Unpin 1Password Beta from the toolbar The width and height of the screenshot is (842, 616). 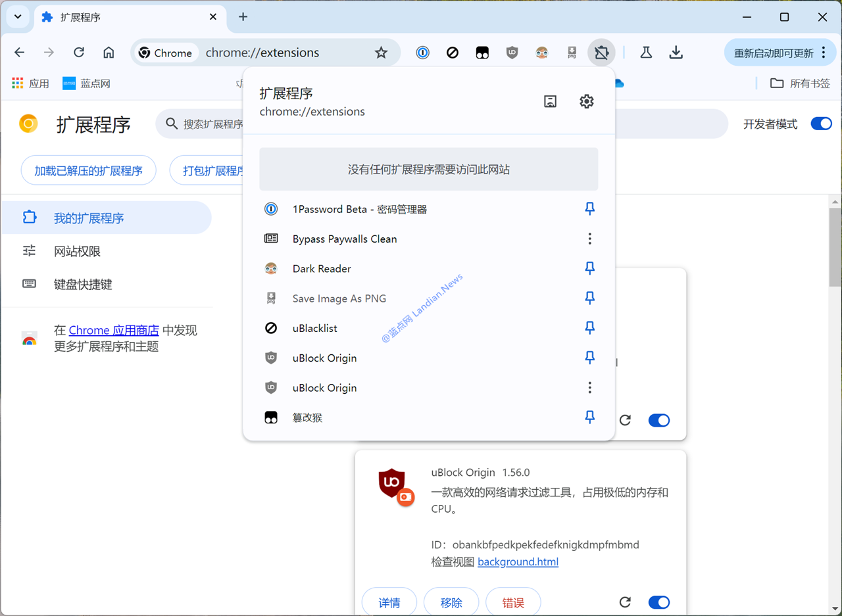click(590, 209)
